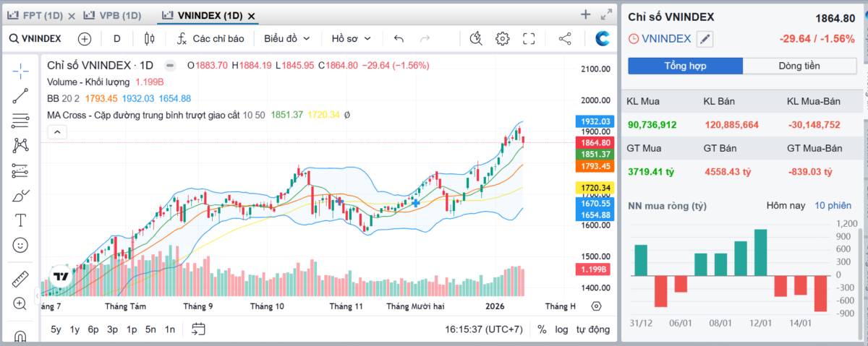868x346 pixels.
Task: Select the trend line drawing tool
Action: click(20, 95)
